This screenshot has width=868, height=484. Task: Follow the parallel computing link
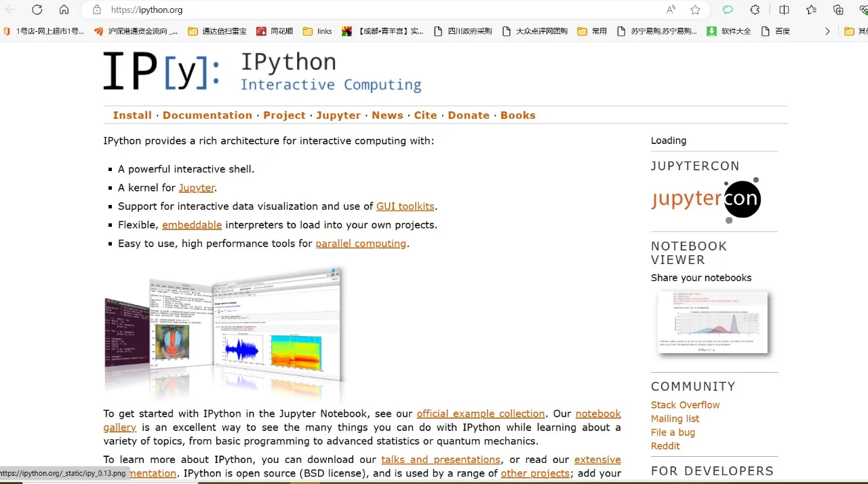(361, 244)
